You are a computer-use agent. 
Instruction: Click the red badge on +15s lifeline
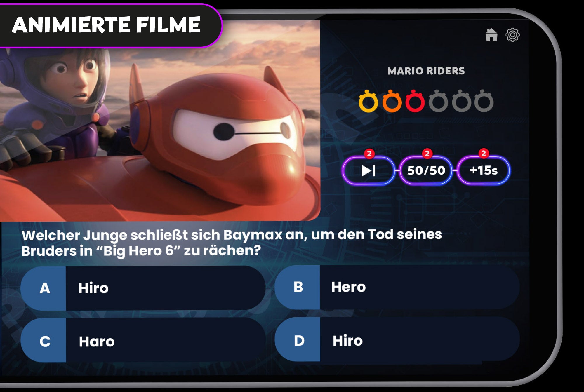pos(484,153)
